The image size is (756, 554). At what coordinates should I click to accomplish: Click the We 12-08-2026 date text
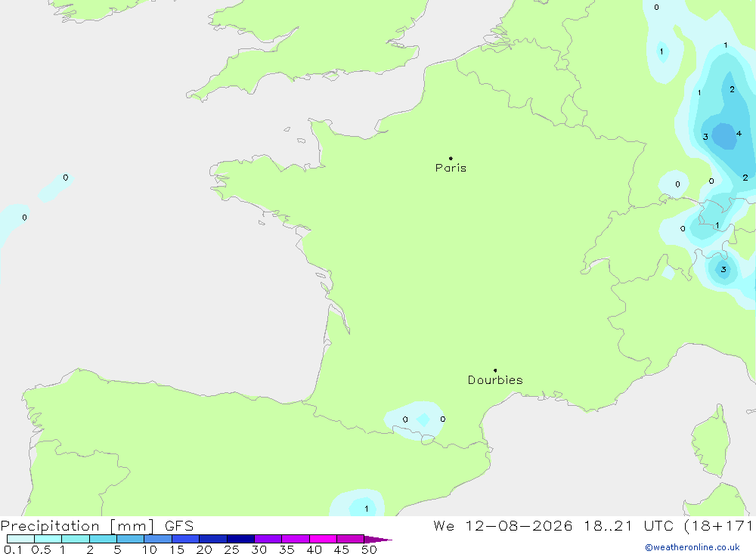click(x=503, y=525)
